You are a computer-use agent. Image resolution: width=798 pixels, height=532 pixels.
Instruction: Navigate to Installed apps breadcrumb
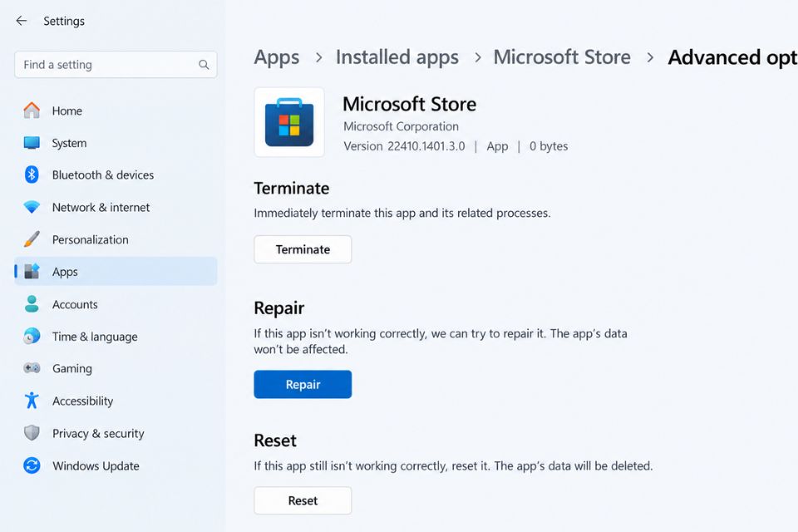(x=397, y=57)
